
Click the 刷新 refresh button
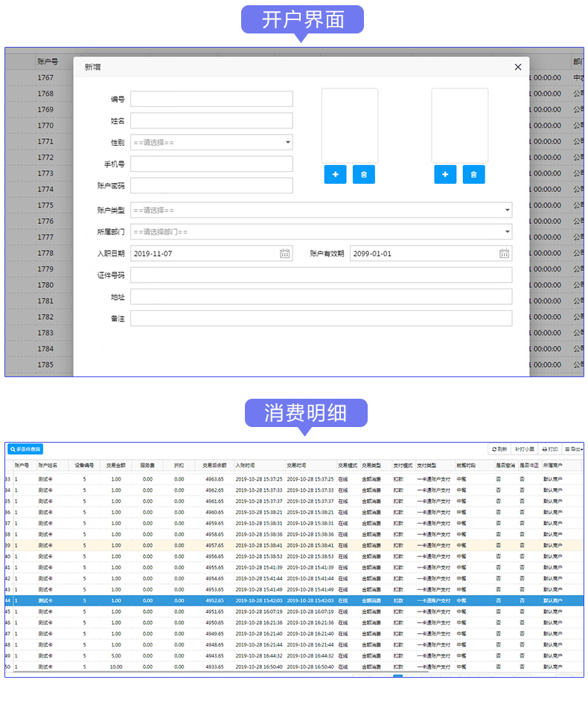pos(499,449)
